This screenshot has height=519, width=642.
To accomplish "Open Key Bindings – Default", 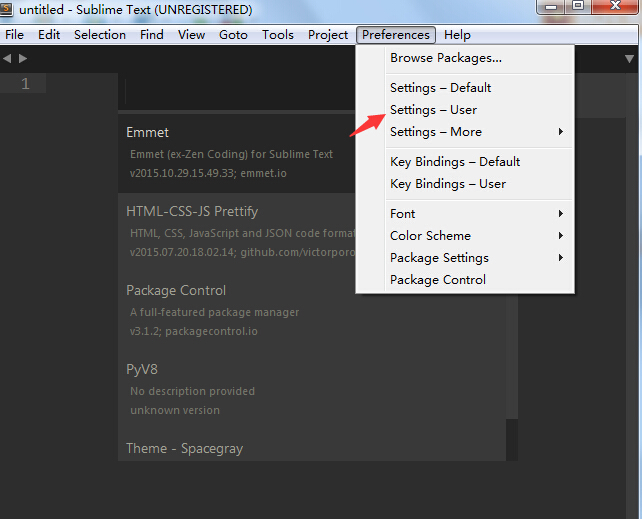I will point(465,162).
